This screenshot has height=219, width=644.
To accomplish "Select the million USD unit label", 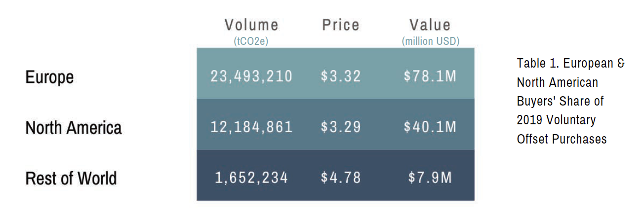I will tap(431, 41).
